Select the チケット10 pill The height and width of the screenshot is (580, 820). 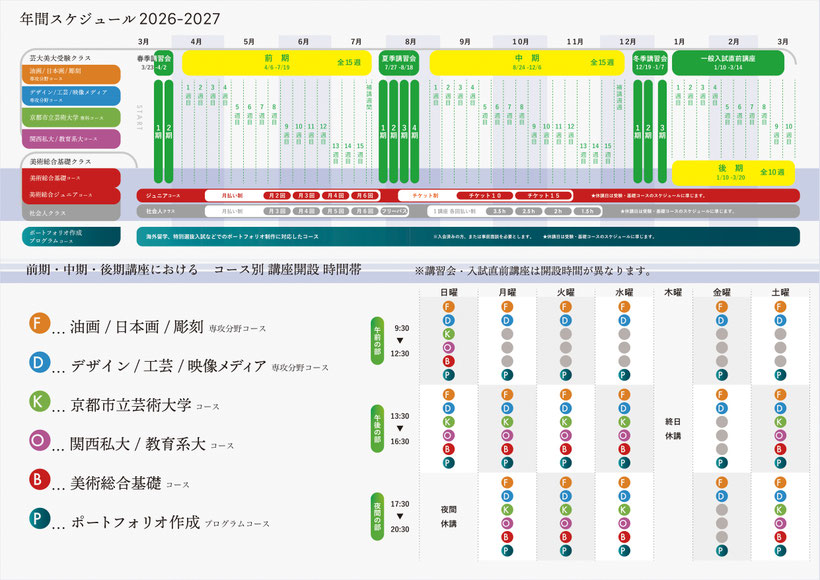tap(484, 196)
